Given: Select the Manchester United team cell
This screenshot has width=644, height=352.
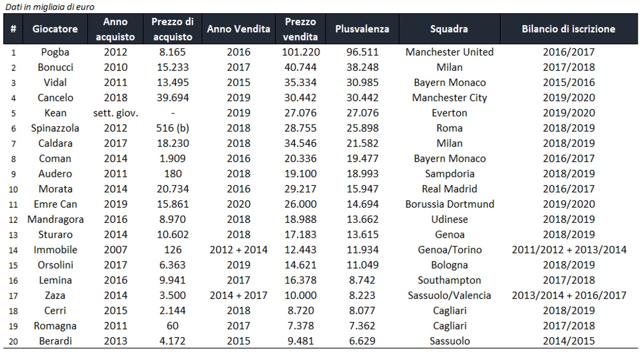Looking at the screenshot, I should tap(449, 52).
